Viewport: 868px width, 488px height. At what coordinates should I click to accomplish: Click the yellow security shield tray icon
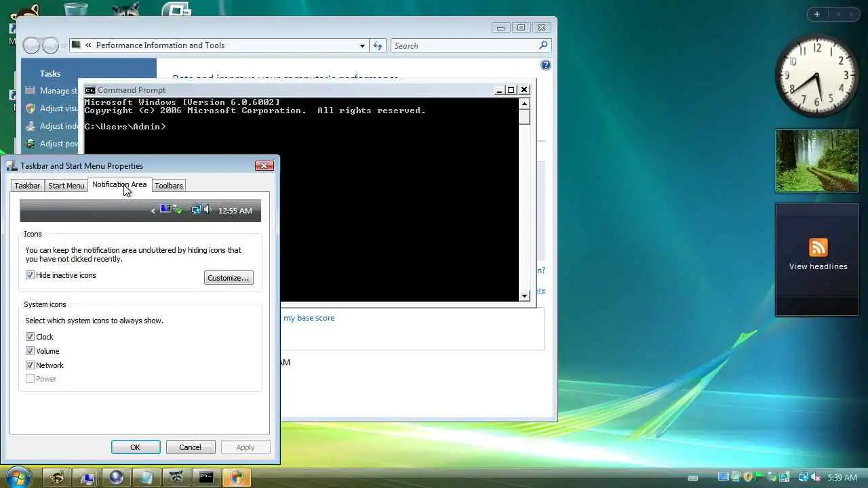[748, 477]
